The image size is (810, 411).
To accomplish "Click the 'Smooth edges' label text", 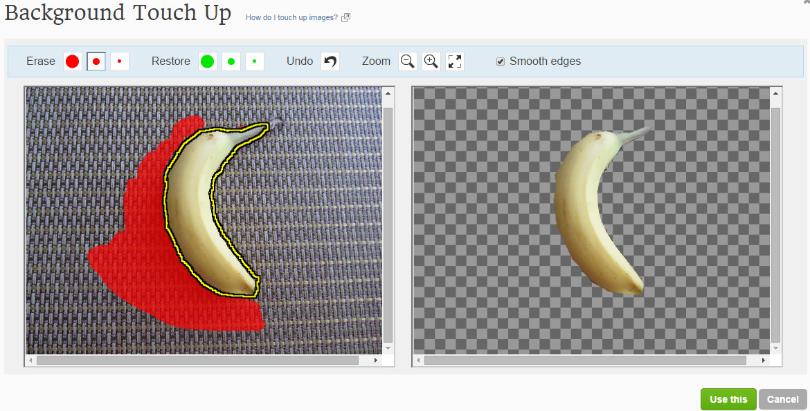I will click(545, 61).
